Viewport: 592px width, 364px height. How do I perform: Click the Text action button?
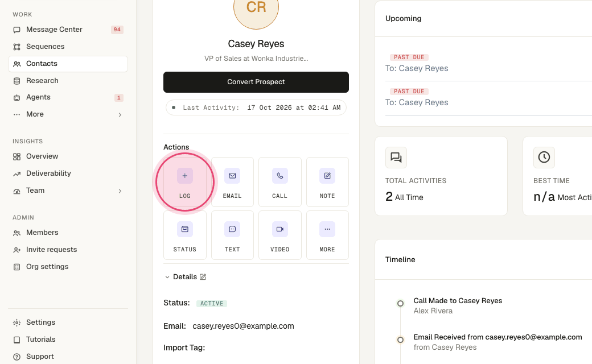232,235
